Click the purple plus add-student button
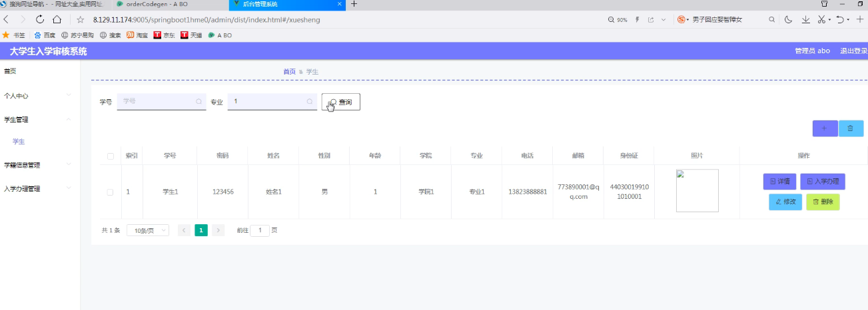This screenshot has width=868, height=310. 825,128
